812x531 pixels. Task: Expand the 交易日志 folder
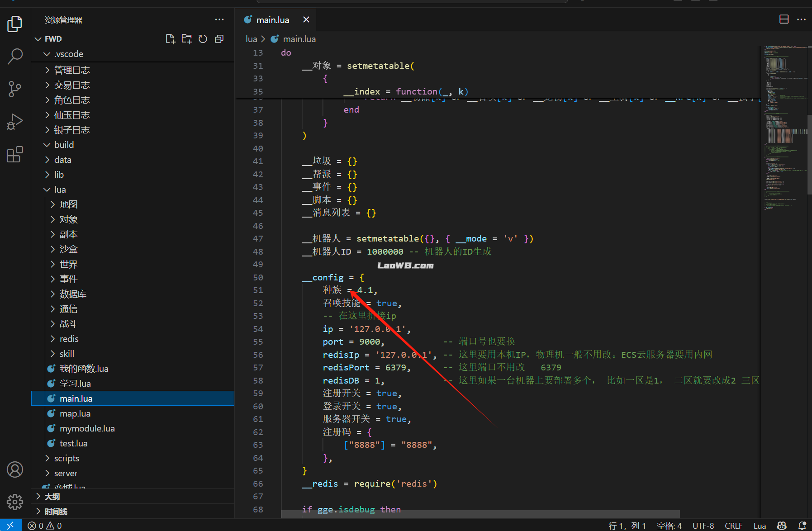(x=133, y=85)
